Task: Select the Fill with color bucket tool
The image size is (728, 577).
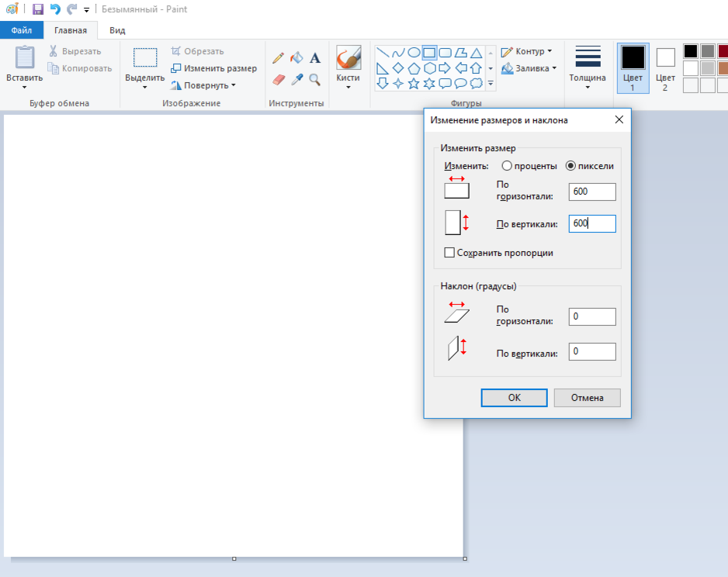Action: pos(296,58)
